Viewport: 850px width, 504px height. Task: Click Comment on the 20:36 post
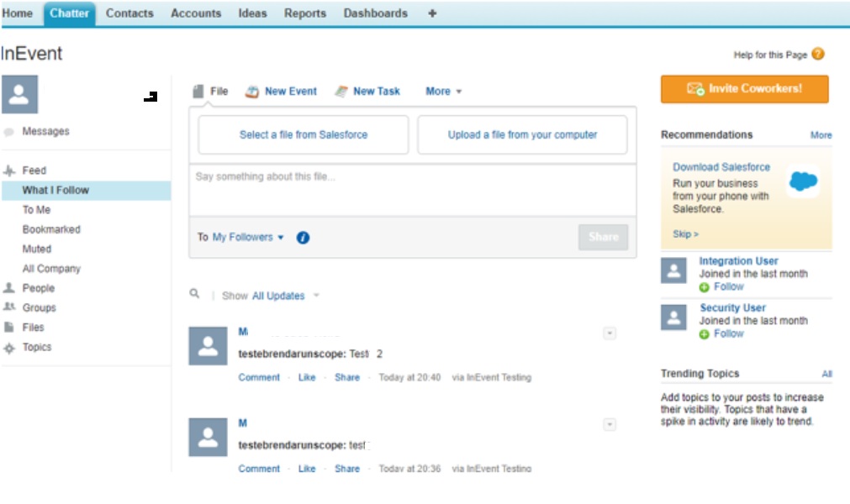coord(259,469)
